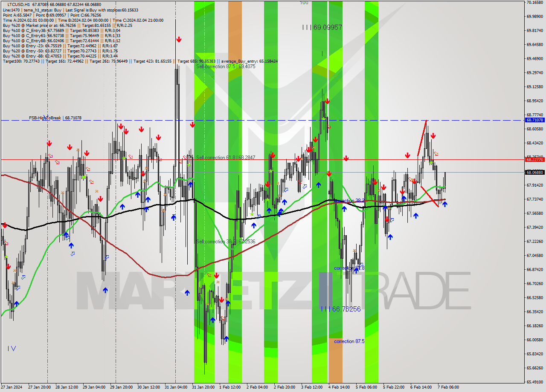Select the 'Buy %20 @ Entry -50: 63.82727' line

click(x=60, y=51)
